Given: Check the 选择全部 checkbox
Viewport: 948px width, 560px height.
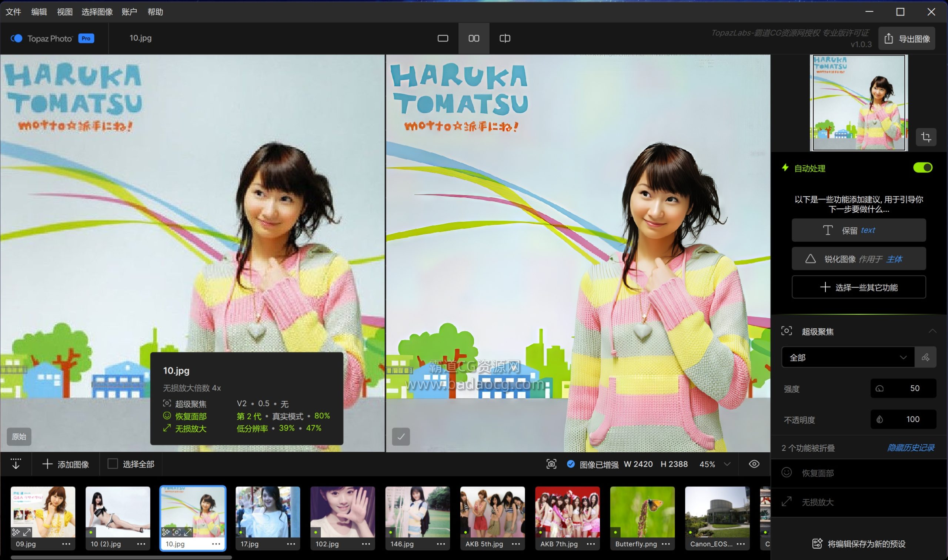Looking at the screenshot, I should point(113,464).
